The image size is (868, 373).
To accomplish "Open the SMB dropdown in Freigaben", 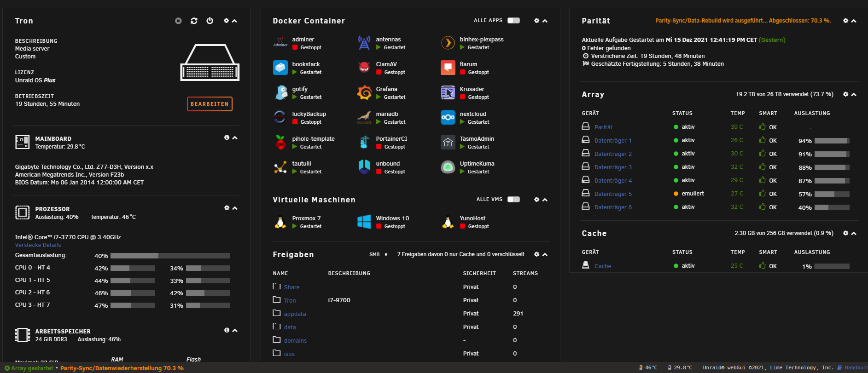I will [379, 254].
